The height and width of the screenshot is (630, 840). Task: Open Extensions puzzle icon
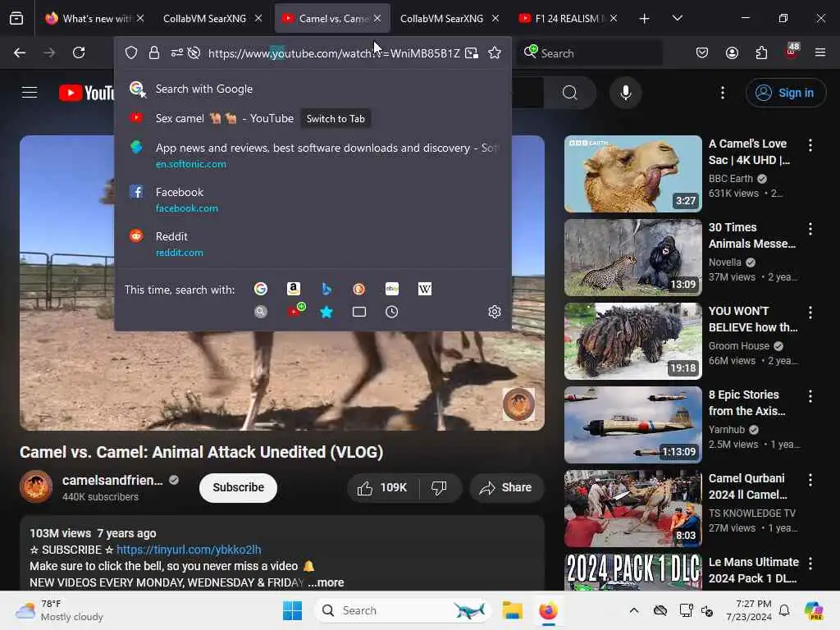pyautogui.click(x=761, y=52)
